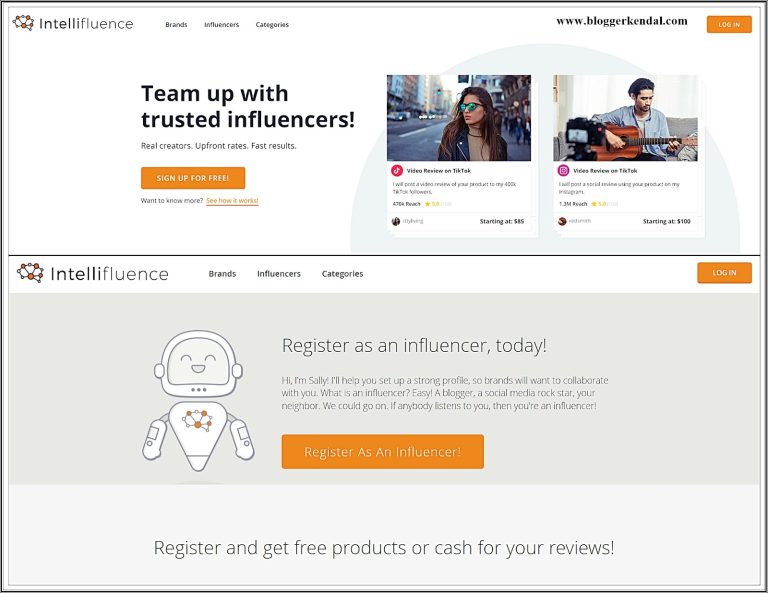The image size is (768, 593).
Task: Click the Intellifluence logo in the lower header
Action: (92, 273)
